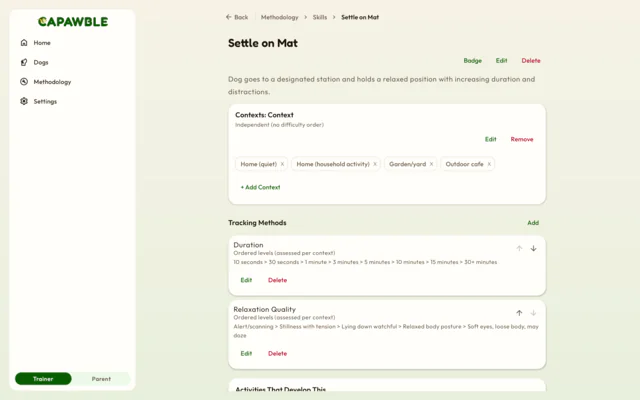Click the Outdoor cafe context chip label
The image size is (640, 400).
[464, 164]
